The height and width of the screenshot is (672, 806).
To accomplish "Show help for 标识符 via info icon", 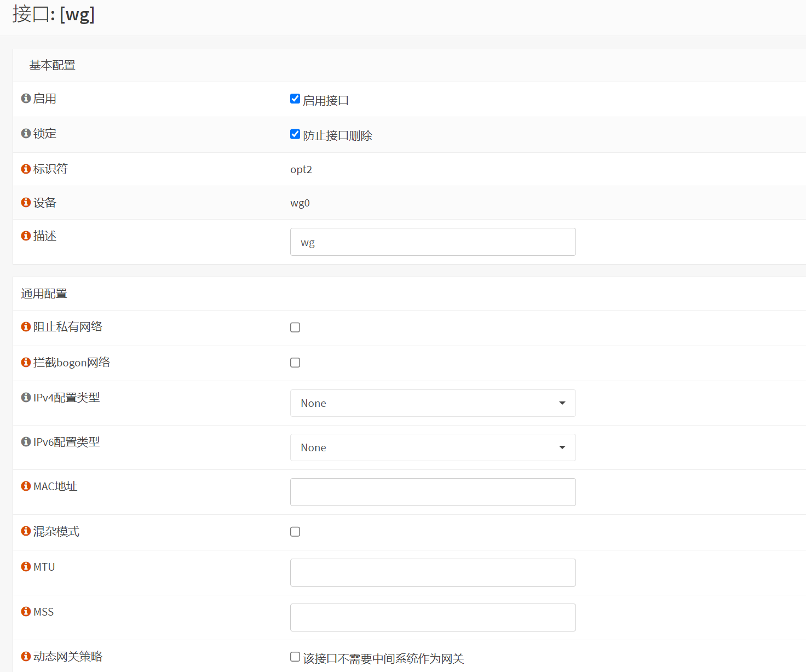I will 26,169.
